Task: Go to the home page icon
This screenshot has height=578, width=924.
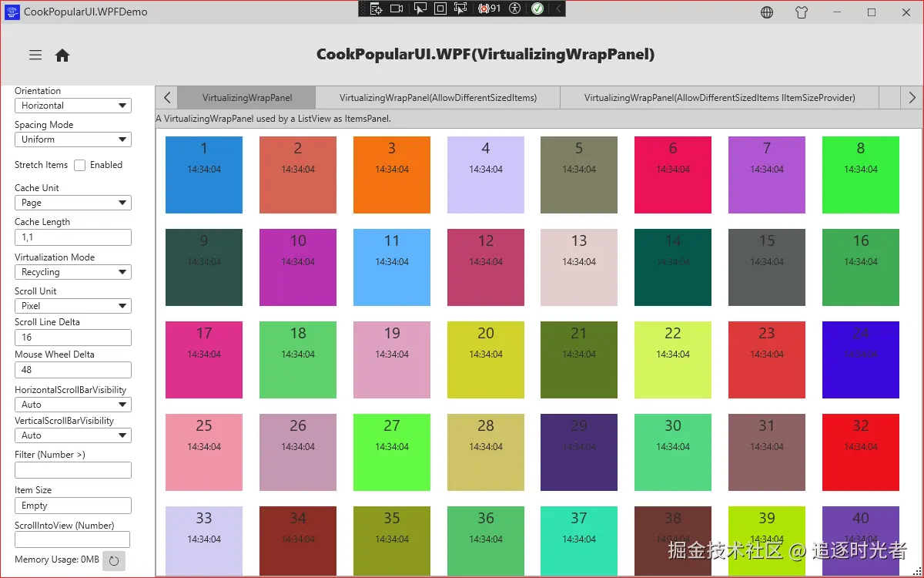Action: (62, 55)
